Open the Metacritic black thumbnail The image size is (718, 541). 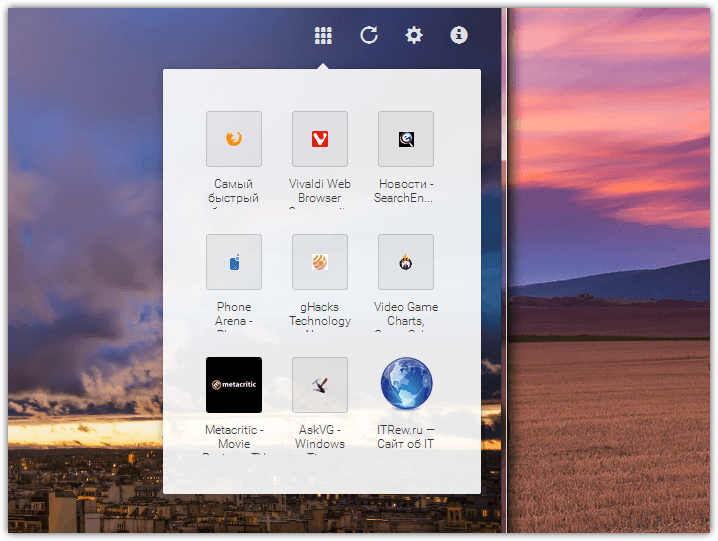pyautogui.click(x=234, y=385)
